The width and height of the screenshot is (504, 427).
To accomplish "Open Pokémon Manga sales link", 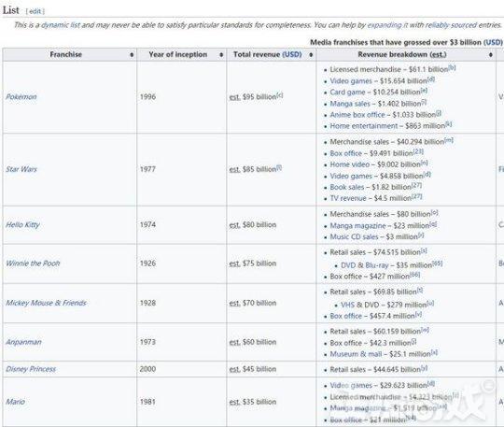I will point(350,104).
